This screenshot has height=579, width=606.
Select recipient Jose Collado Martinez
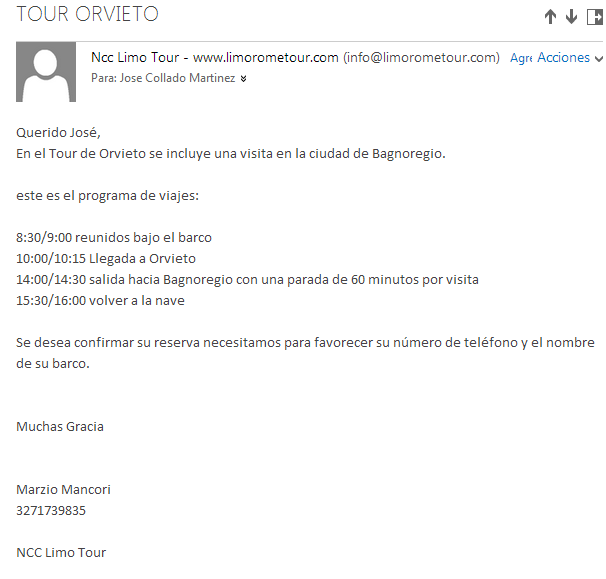point(177,78)
